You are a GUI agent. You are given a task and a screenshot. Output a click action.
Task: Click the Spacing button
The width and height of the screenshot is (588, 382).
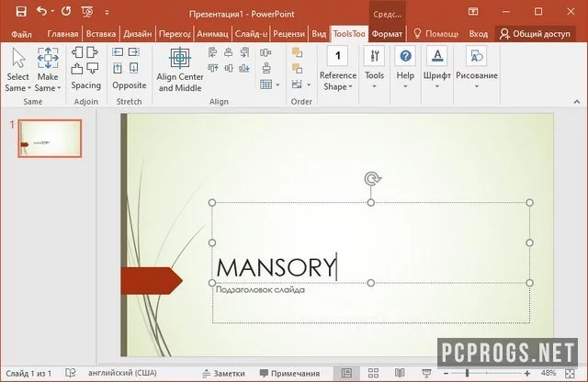pyautogui.click(x=85, y=85)
